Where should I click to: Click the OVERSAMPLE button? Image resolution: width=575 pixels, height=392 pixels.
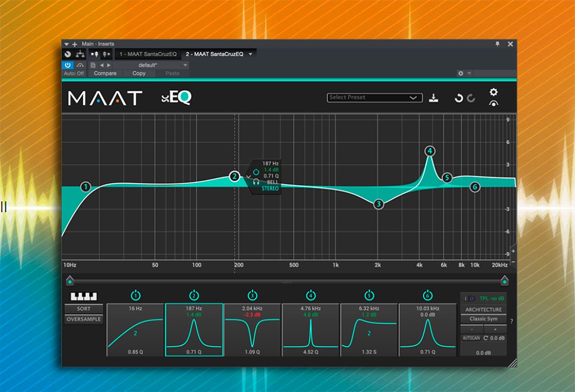coord(84,319)
